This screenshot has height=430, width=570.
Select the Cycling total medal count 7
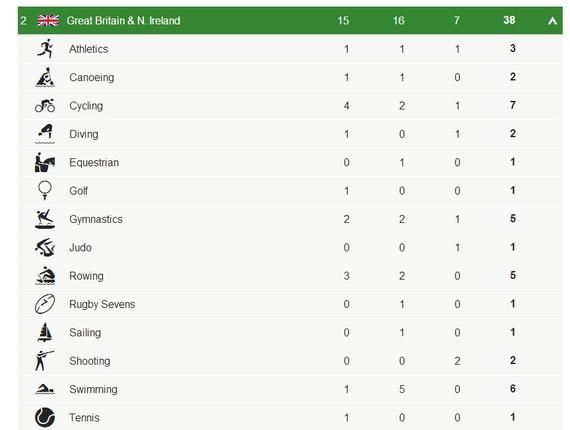pyautogui.click(x=513, y=105)
